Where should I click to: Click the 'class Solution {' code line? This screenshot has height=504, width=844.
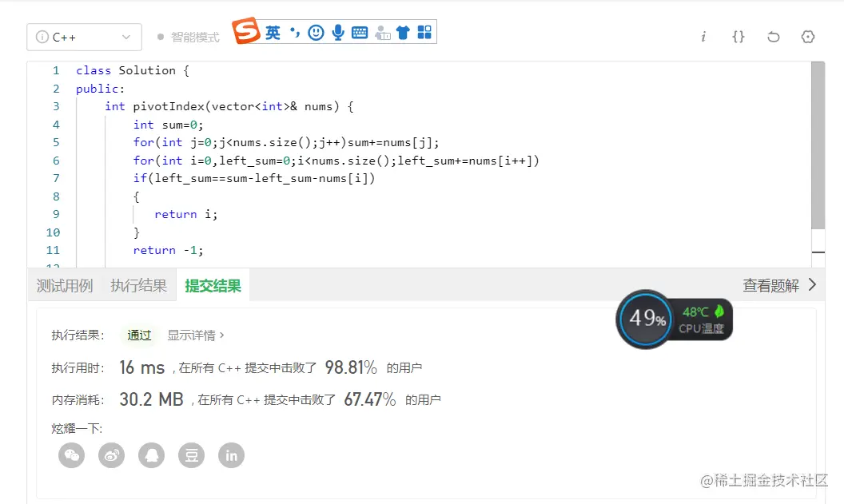[x=133, y=70]
